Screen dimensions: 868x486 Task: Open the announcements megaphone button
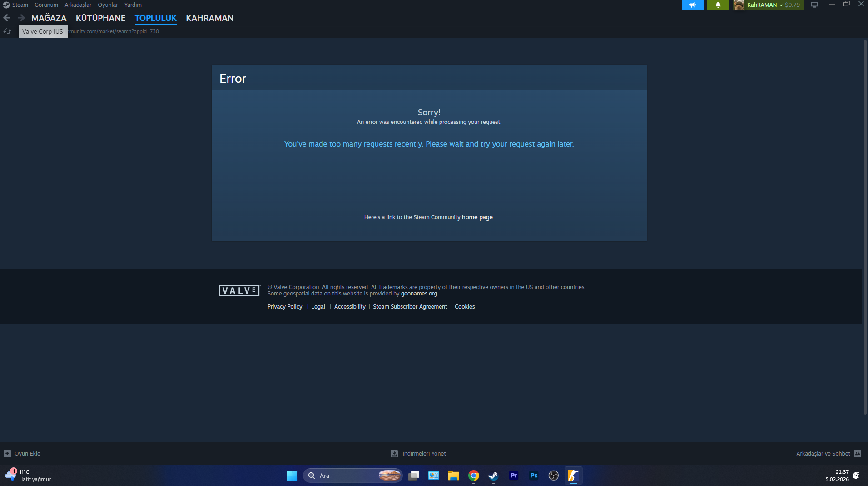(x=692, y=5)
